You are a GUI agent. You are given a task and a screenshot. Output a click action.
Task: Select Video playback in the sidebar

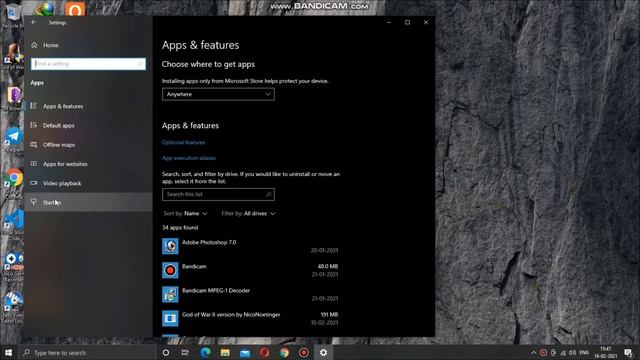tap(88, 183)
